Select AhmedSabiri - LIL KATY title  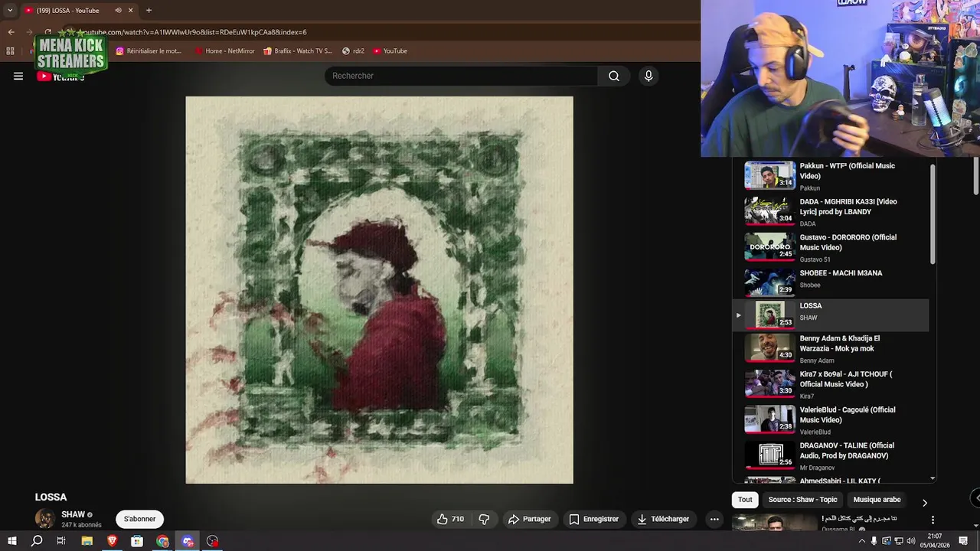pyautogui.click(x=840, y=481)
